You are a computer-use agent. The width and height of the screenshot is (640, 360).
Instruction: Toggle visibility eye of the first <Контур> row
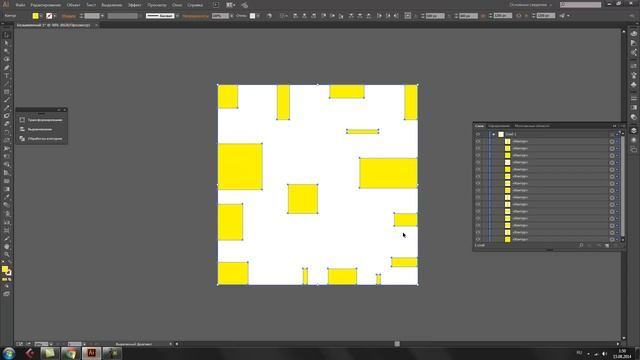(x=478, y=141)
